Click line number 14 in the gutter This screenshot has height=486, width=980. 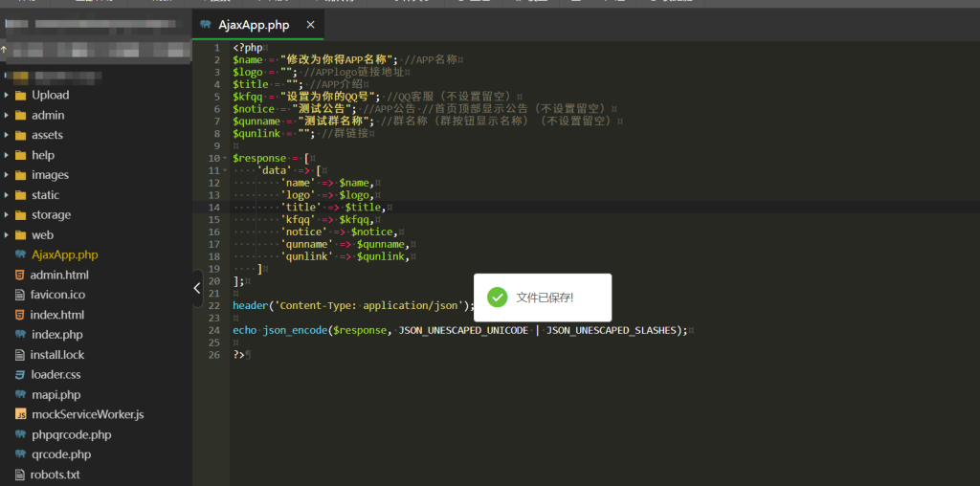coord(213,208)
